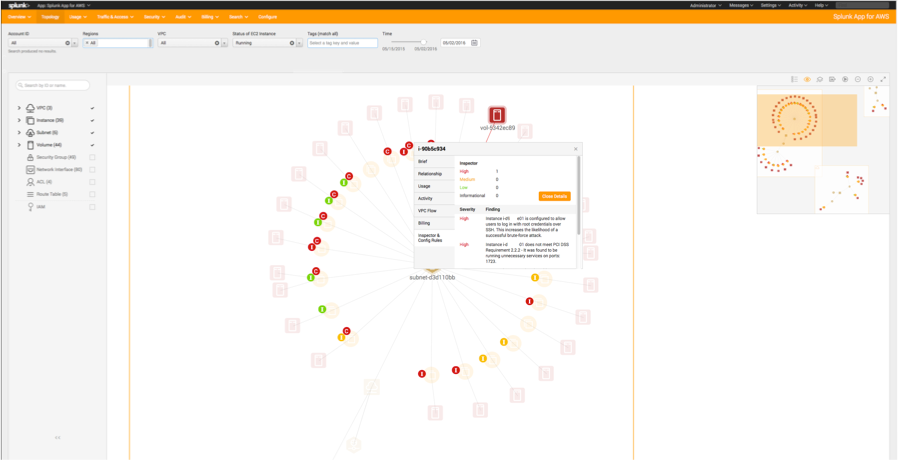The height and width of the screenshot is (460, 898).
Task: Open the Status of EC2 Instance dropdown
Action: pyautogui.click(x=300, y=43)
